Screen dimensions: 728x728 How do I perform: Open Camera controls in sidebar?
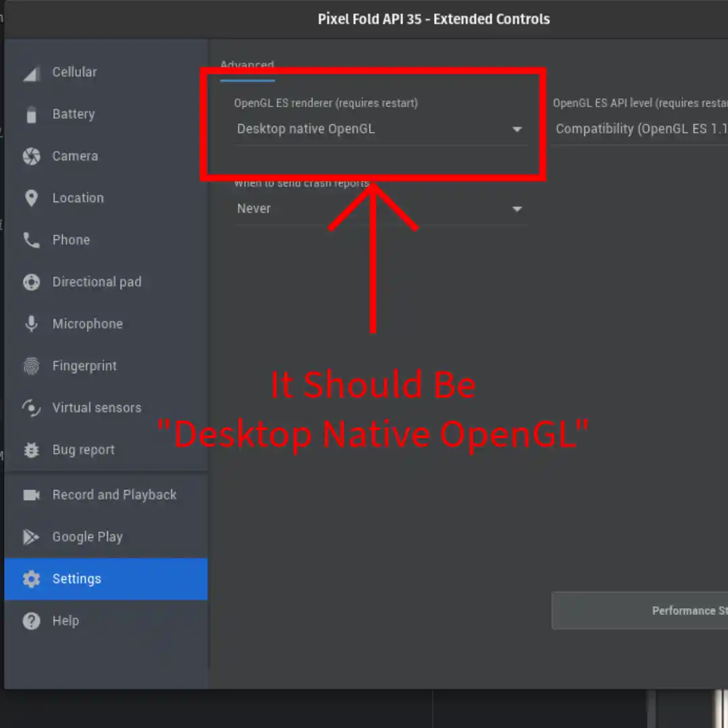coord(106,156)
